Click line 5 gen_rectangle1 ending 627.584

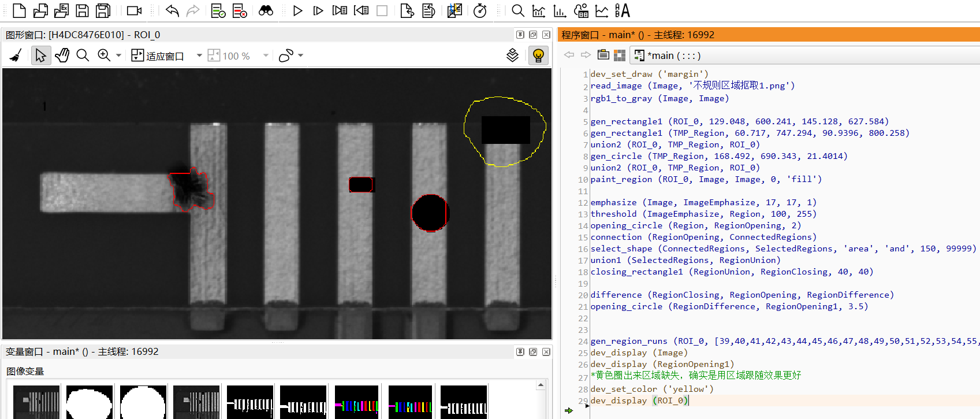pyautogui.click(x=739, y=121)
